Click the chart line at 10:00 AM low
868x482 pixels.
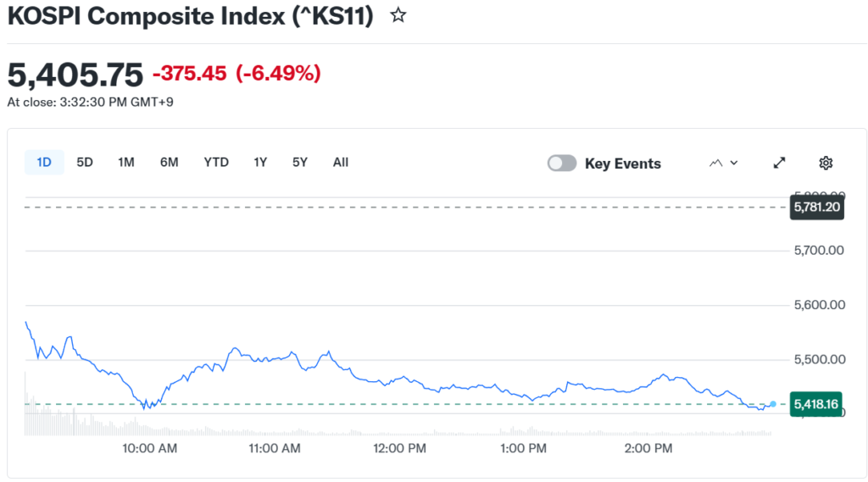146,407
